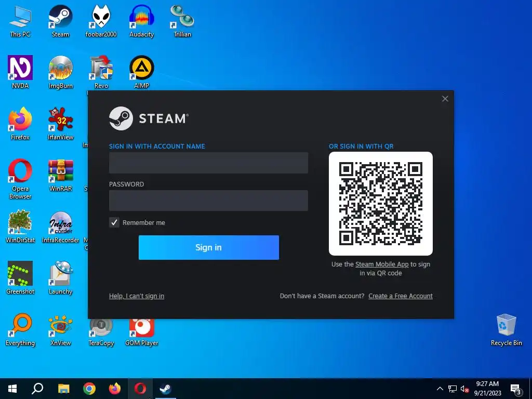Screen dimensions: 532x399
Task: Close the Steam sign-in window
Action: (x=445, y=99)
